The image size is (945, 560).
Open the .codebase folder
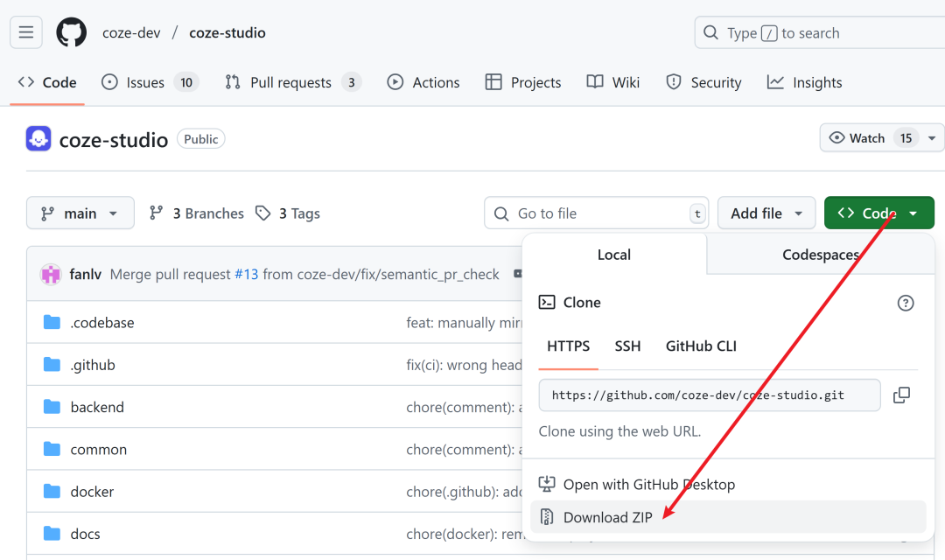point(102,323)
